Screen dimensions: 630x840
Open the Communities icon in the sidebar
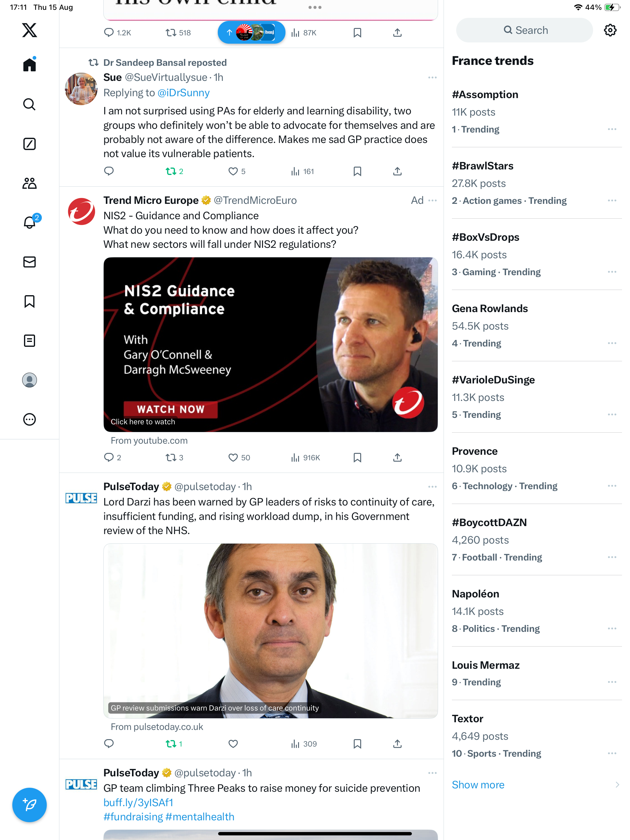coord(29,184)
